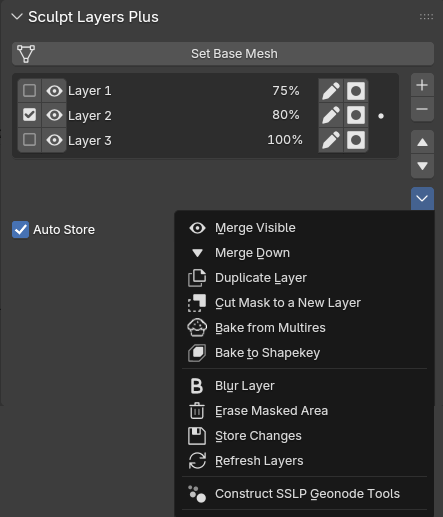
Task: Select Construct SSLP Geonode Tools
Action: (305, 494)
